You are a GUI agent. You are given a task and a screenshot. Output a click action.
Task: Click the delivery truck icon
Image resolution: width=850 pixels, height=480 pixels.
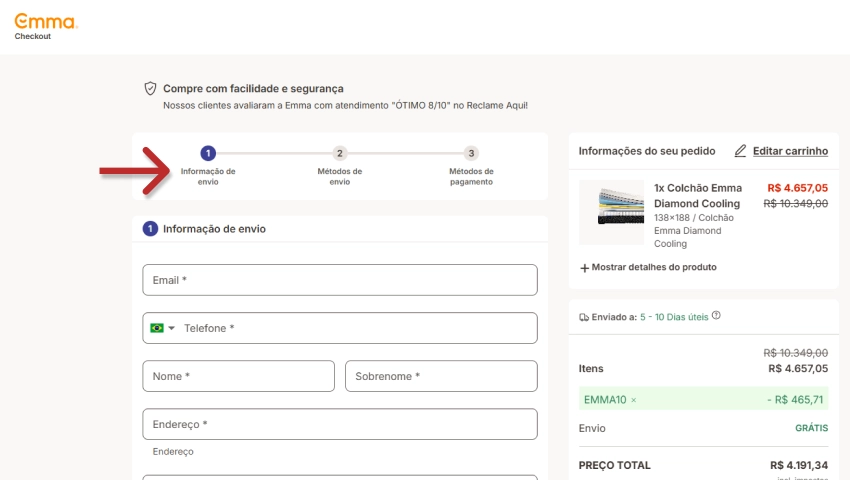(x=584, y=317)
